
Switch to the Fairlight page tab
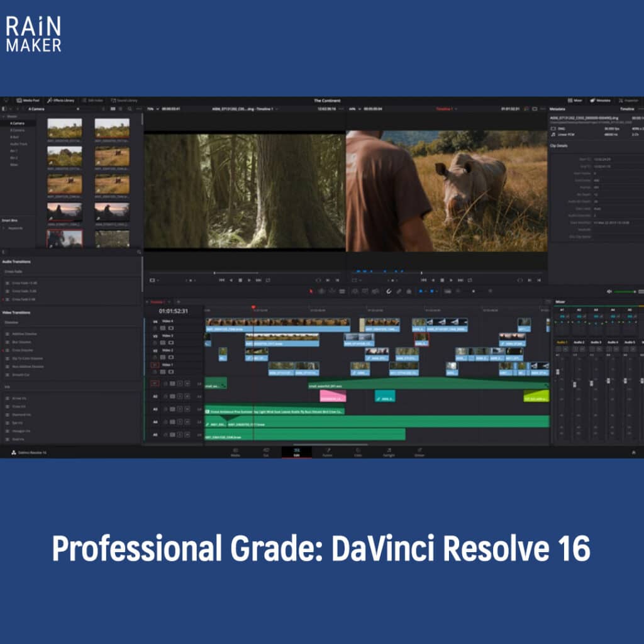389,452
